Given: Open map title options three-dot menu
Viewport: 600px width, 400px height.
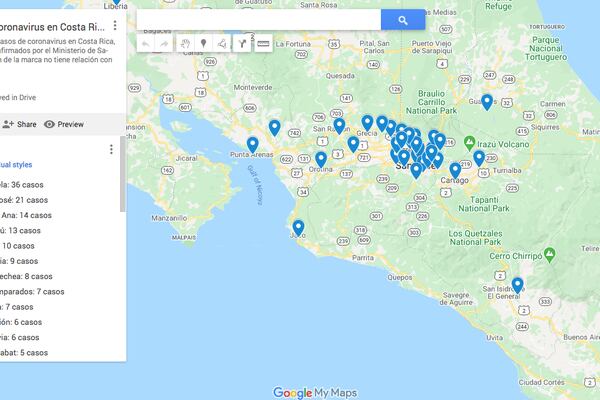Looking at the screenshot, I should point(115,26).
